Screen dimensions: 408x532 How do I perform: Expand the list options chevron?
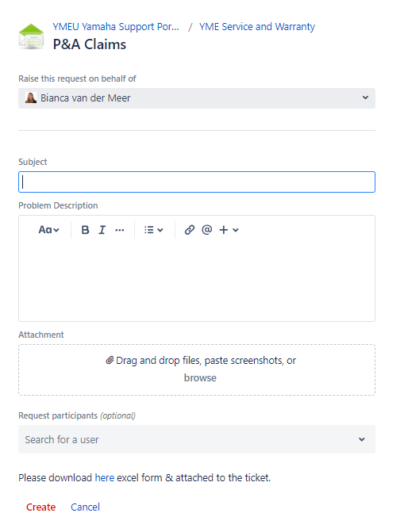[x=160, y=231]
